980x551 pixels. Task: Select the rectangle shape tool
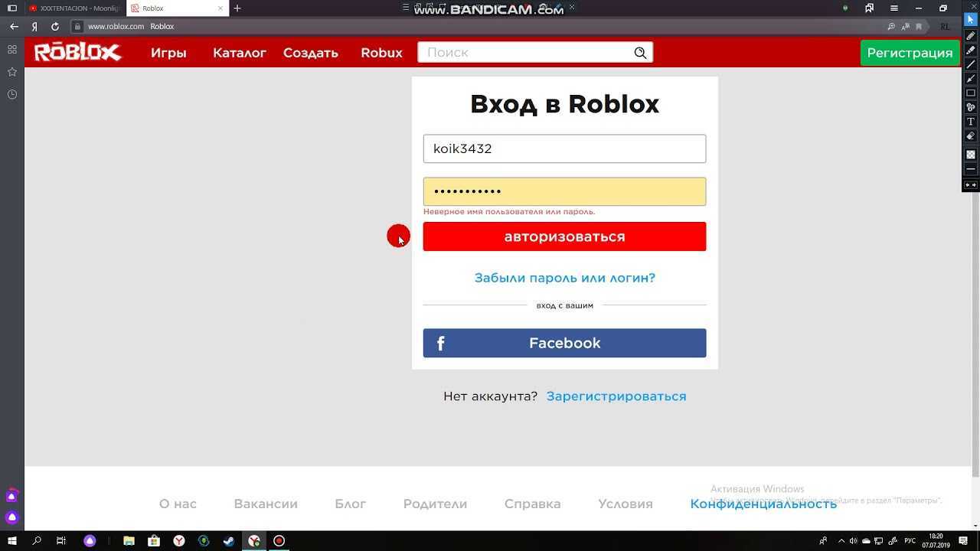point(970,93)
